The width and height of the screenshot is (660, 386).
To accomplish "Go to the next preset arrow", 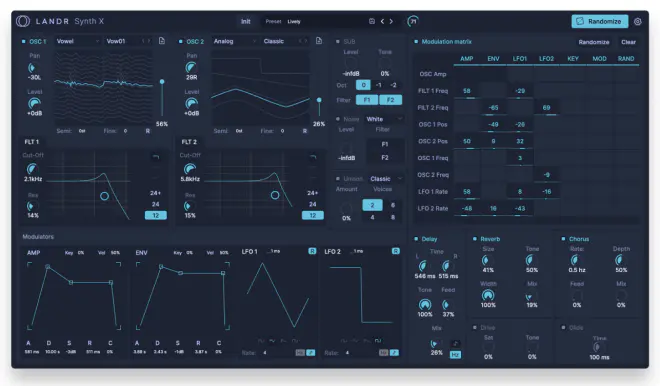I will (391, 21).
